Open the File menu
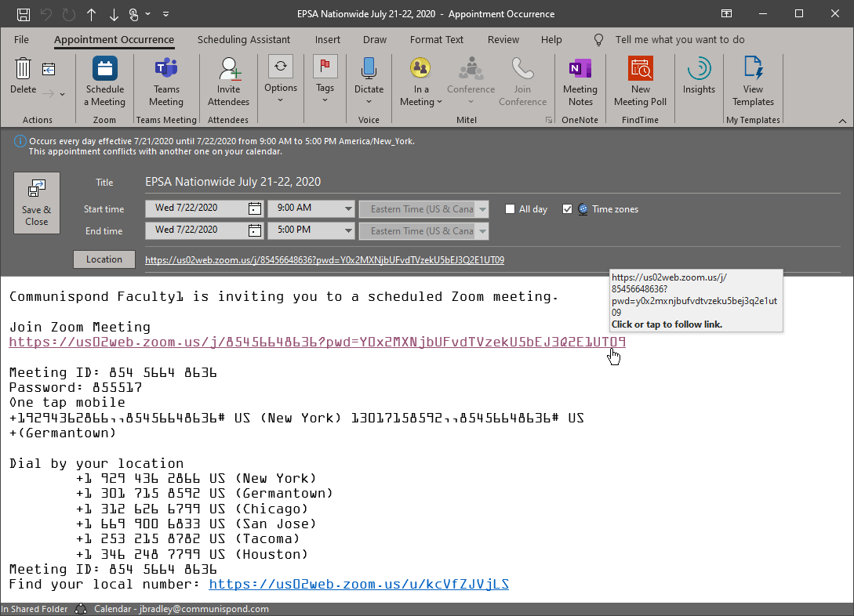The image size is (854, 616). (x=21, y=40)
